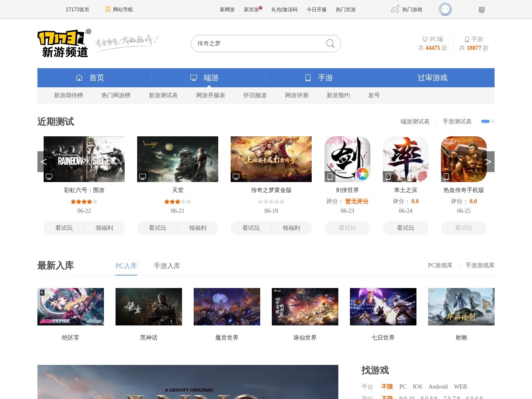The image size is (532, 399).
Task: Click 看试玩 under 率土之滨
Action: (406, 228)
